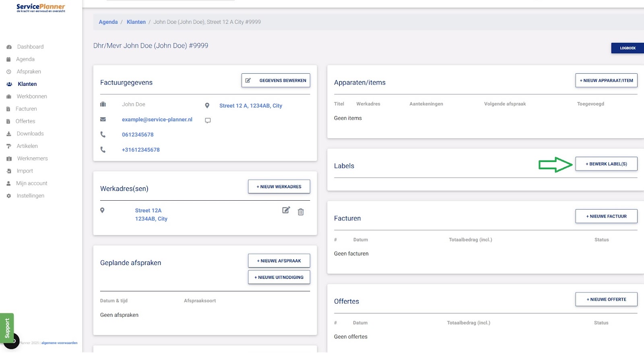Image resolution: width=644 pixels, height=353 pixels.
Task: Click the ServicePlanner logo
Action: pos(41,8)
